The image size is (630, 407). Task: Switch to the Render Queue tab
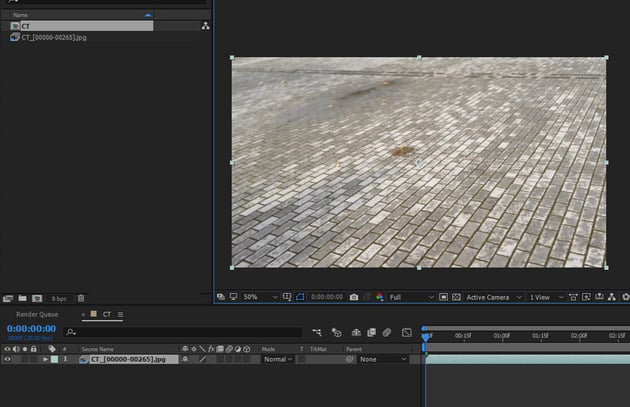point(36,314)
